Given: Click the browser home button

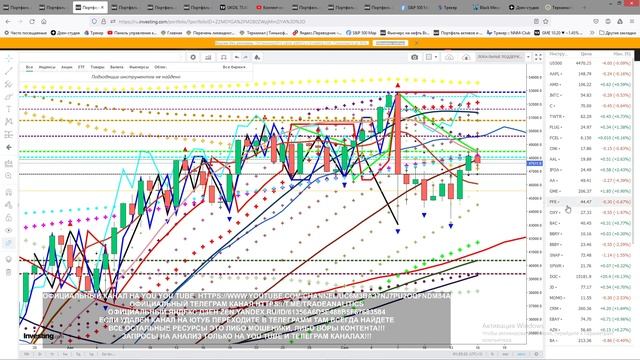Looking at the screenshot, I should pyautogui.click(x=44, y=22).
